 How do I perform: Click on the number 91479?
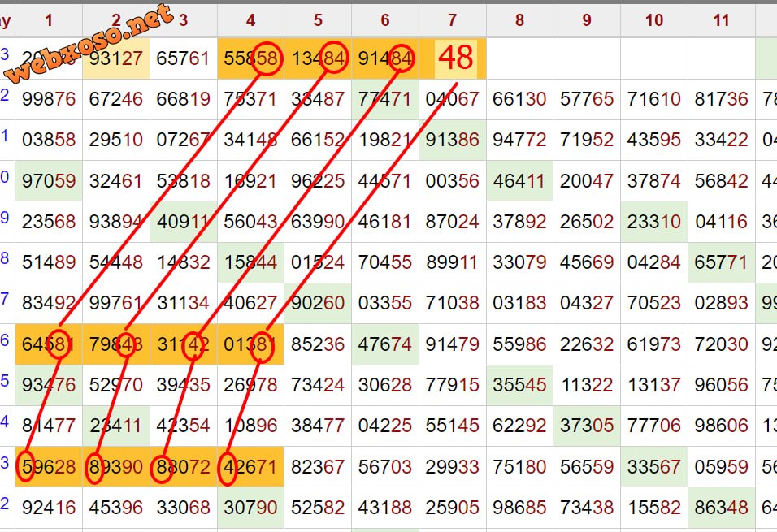453,344
